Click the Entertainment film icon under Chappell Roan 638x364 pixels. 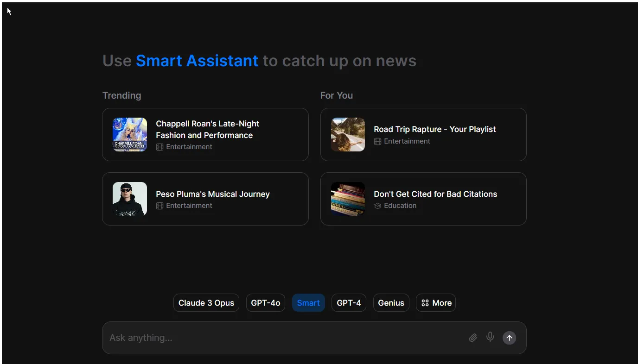click(159, 147)
